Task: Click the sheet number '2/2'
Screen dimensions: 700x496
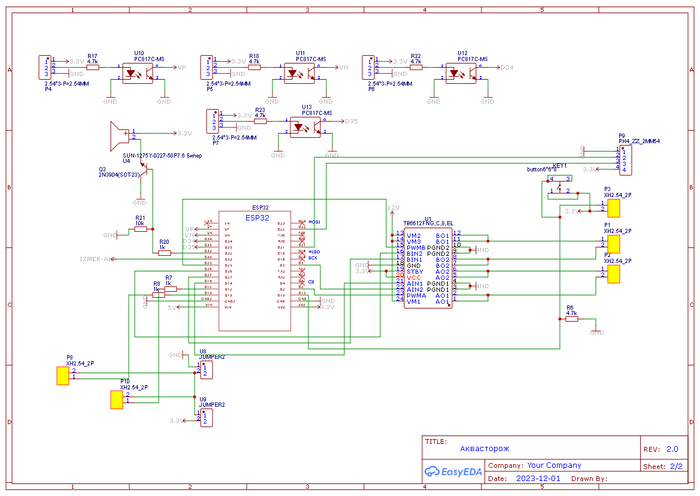Action: click(676, 466)
